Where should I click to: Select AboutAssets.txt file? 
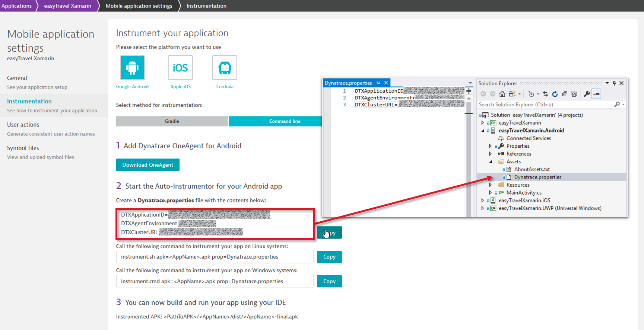coord(532,169)
